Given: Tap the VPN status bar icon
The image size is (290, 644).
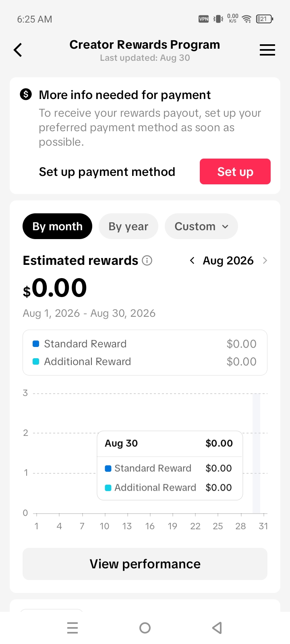Looking at the screenshot, I should 204,19.
